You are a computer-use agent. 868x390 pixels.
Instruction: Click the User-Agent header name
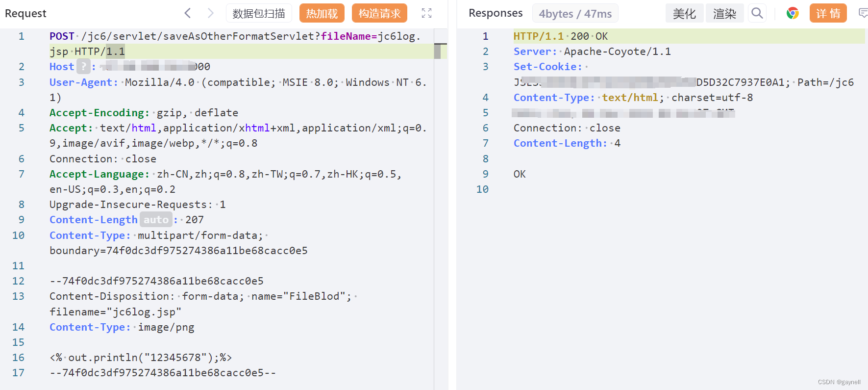point(84,82)
